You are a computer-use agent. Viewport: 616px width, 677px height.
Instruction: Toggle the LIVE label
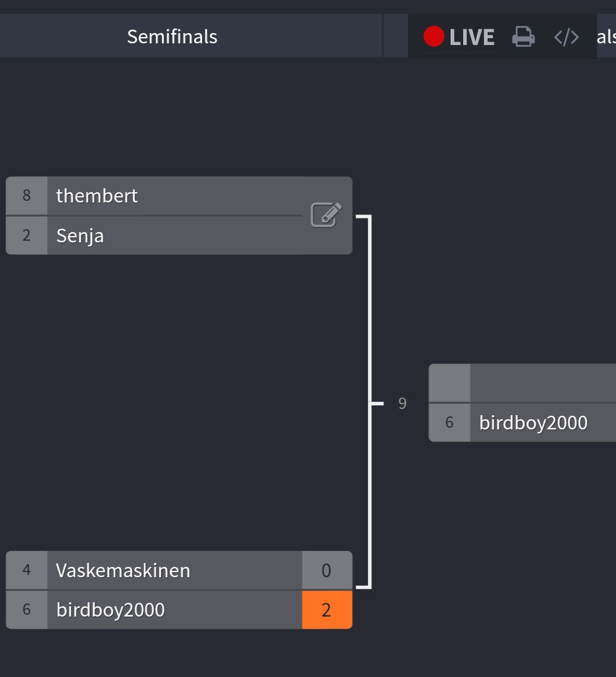click(x=472, y=37)
